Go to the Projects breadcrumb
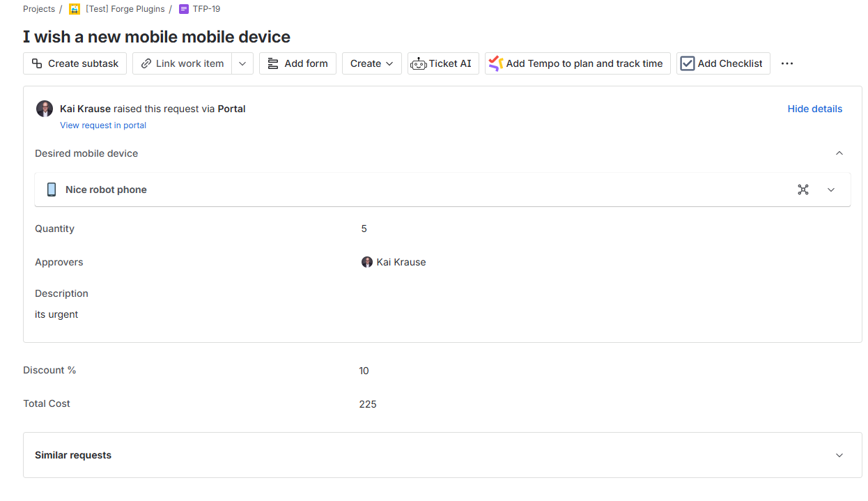The image size is (868, 501). point(39,9)
